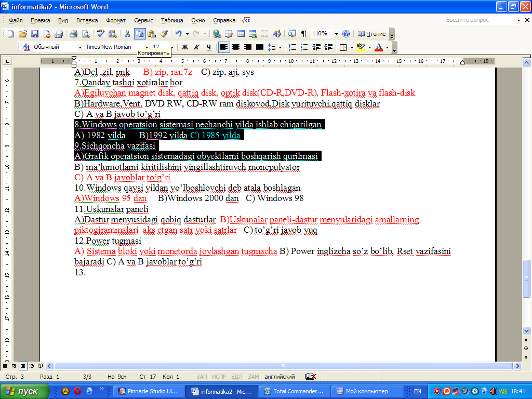Image resolution: width=532 pixels, height=399 pixels.
Task: Apply the yellow highlight color
Action: [361, 47]
